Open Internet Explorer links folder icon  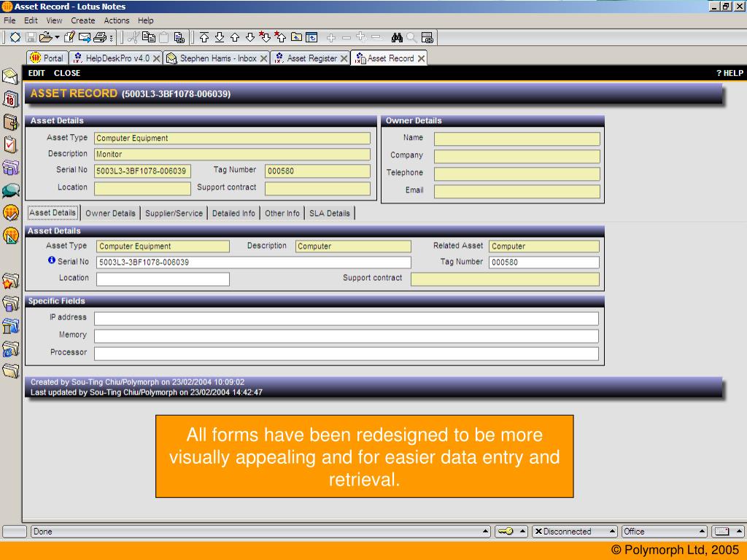(x=10, y=349)
